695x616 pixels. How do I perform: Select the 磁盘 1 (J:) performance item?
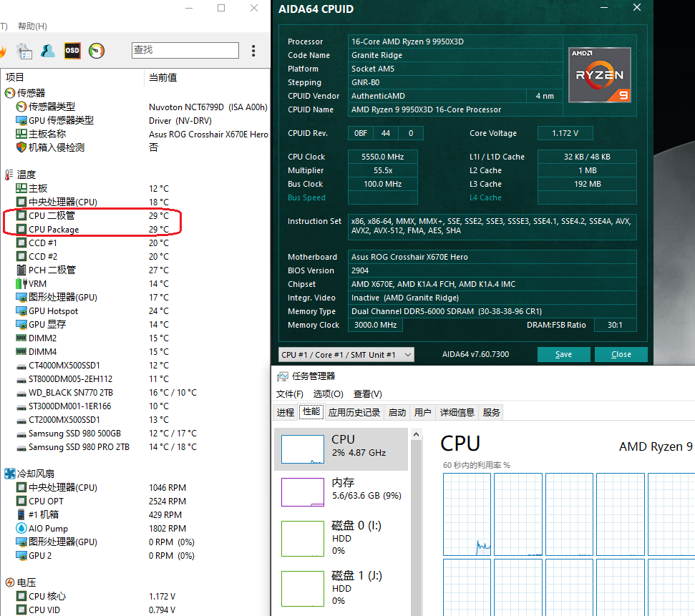341,588
